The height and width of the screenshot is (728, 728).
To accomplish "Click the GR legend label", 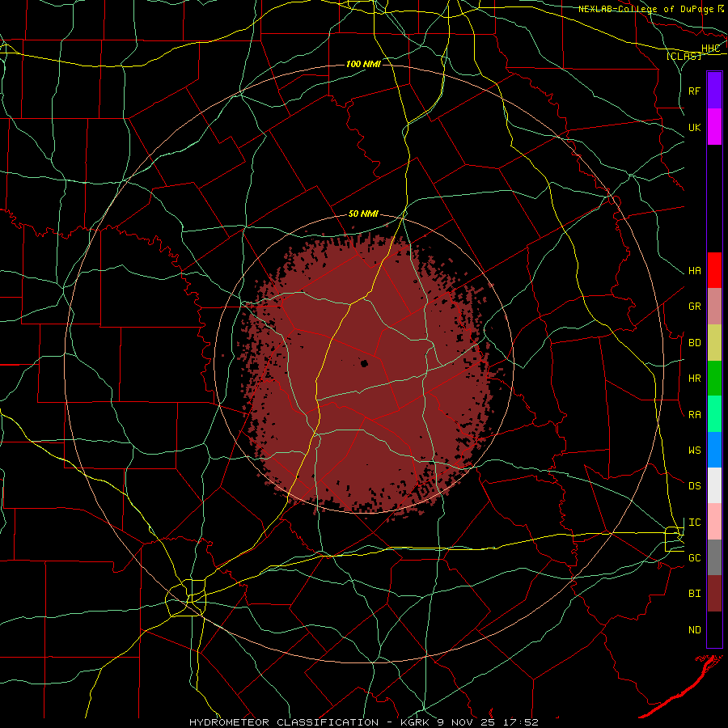I will click(x=695, y=307).
